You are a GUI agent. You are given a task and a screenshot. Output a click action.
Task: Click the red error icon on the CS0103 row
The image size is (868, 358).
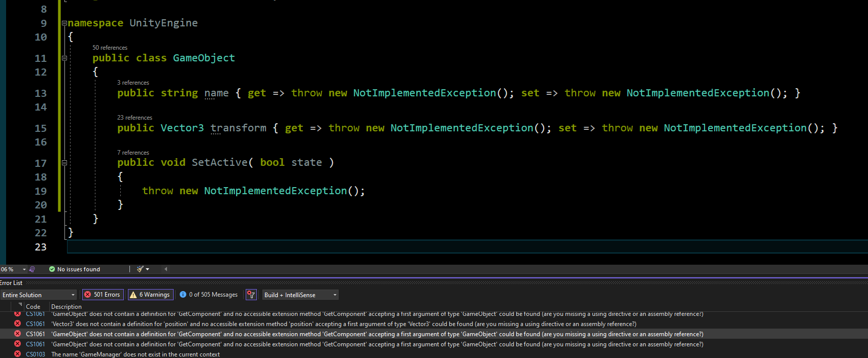point(17,354)
